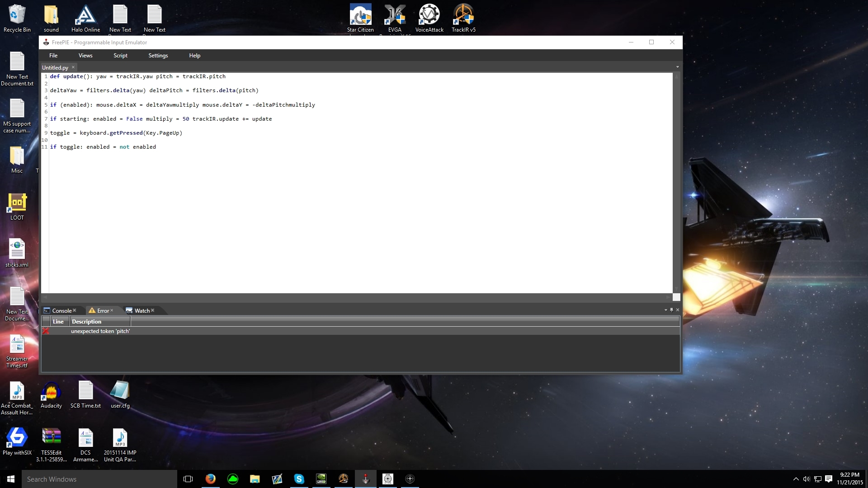This screenshot has width=868, height=488.
Task: Click the editor vertical scrollbar
Action: 676,181
